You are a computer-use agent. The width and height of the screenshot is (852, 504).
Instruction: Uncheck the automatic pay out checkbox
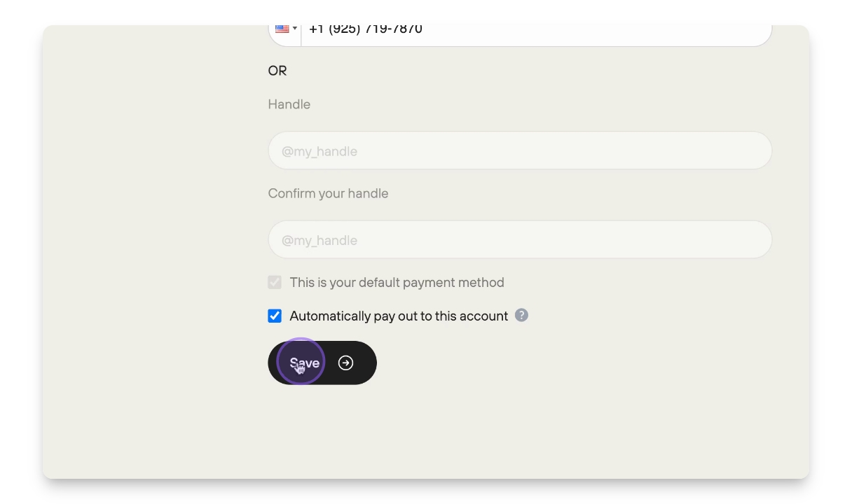coord(275,316)
